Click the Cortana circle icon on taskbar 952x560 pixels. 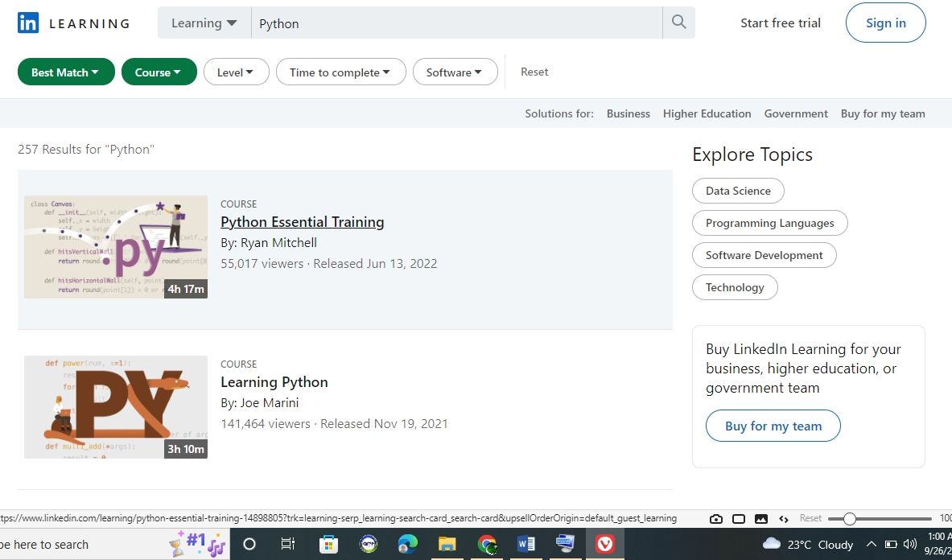click(x=249, y=544)
